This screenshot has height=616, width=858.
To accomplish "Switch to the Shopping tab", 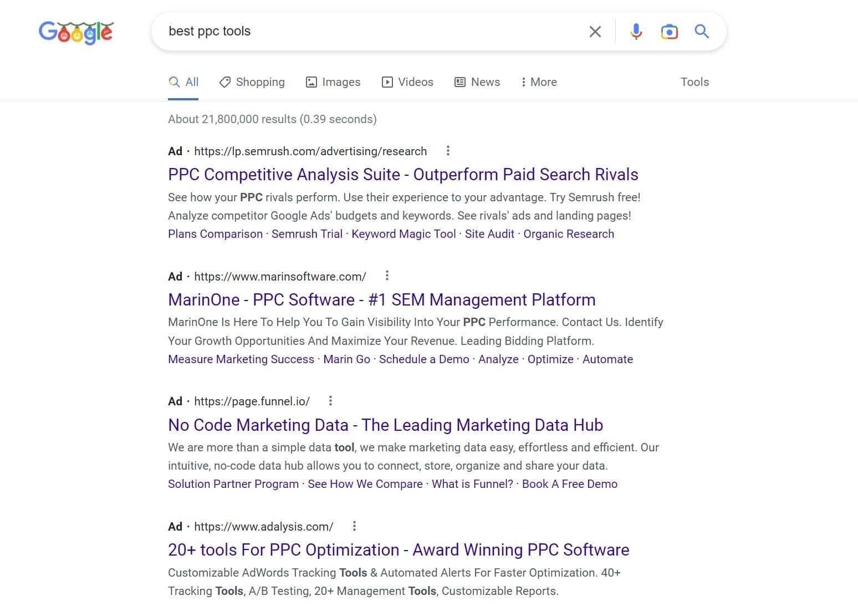I will pyautogui.click(x=252, y=82).
